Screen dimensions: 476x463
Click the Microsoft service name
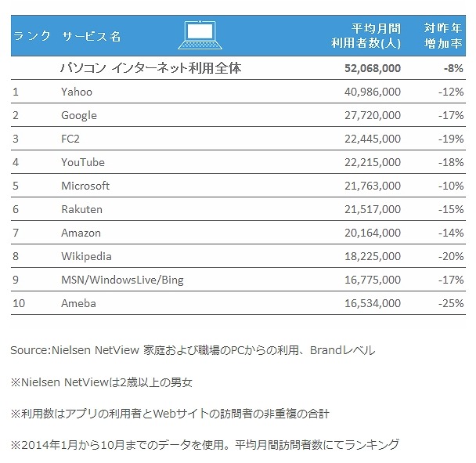click(85, 186)
